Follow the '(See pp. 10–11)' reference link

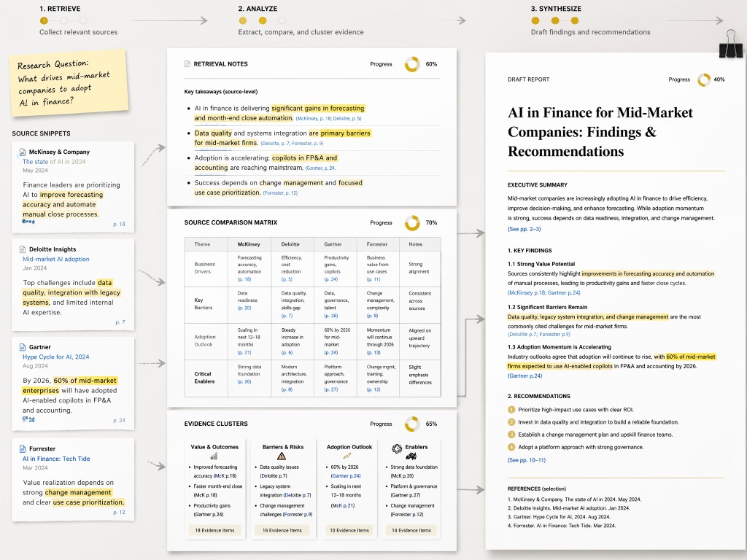click(x=527, y=460)
